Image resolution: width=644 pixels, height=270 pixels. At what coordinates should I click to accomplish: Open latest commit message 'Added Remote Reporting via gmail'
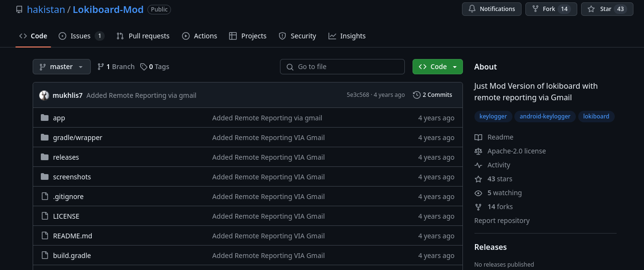pos(141,95)
